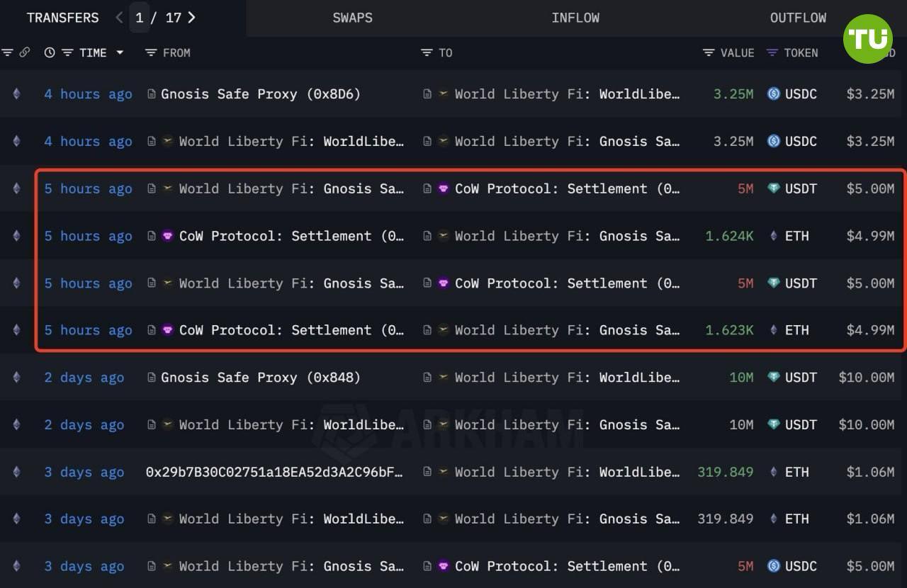Click the Ethereum chain icon in 0x848 row
907x588 pixels.
coord(16,378)
